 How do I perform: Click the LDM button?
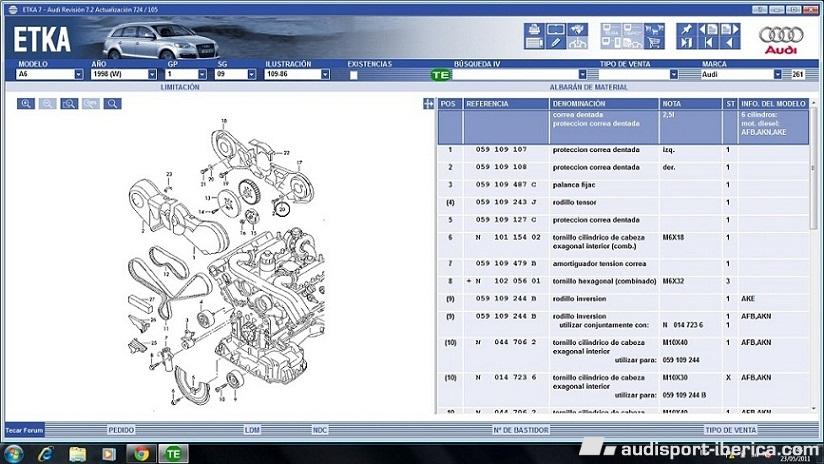252,430
